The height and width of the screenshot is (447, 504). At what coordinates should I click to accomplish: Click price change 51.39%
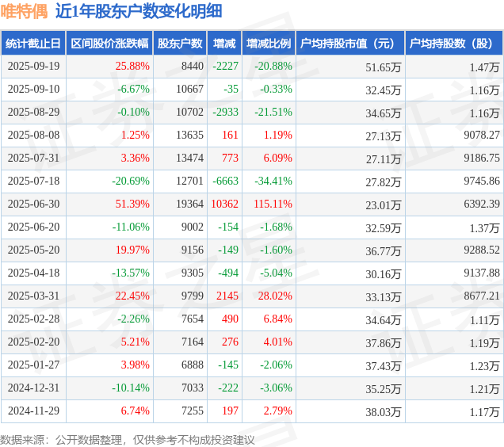132,204
